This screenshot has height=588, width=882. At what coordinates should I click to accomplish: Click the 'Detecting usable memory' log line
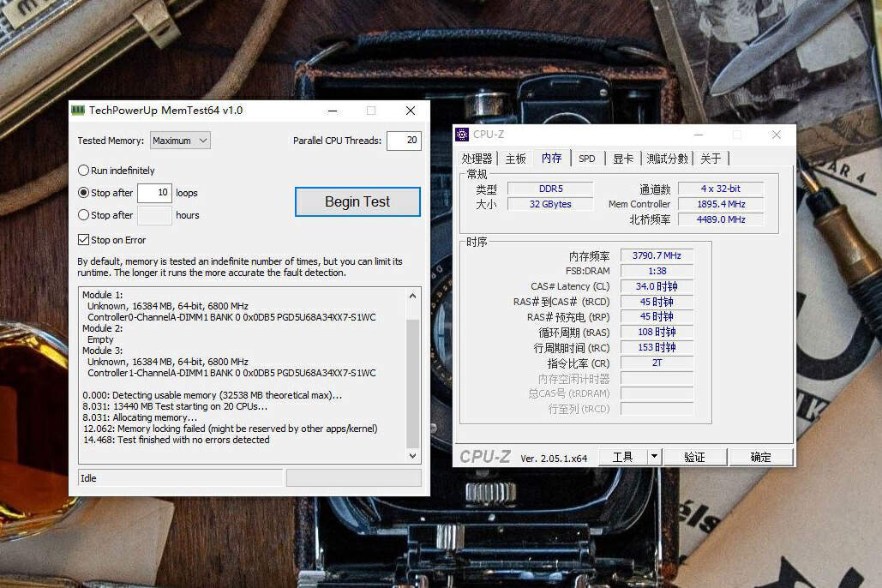coord(212,395)
